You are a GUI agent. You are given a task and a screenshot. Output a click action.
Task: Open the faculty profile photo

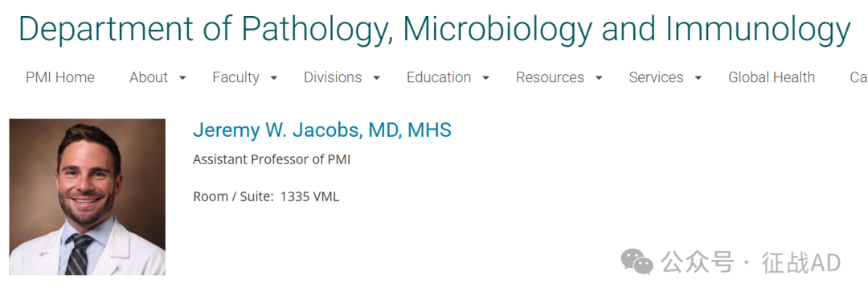click(x=88, y=196)
